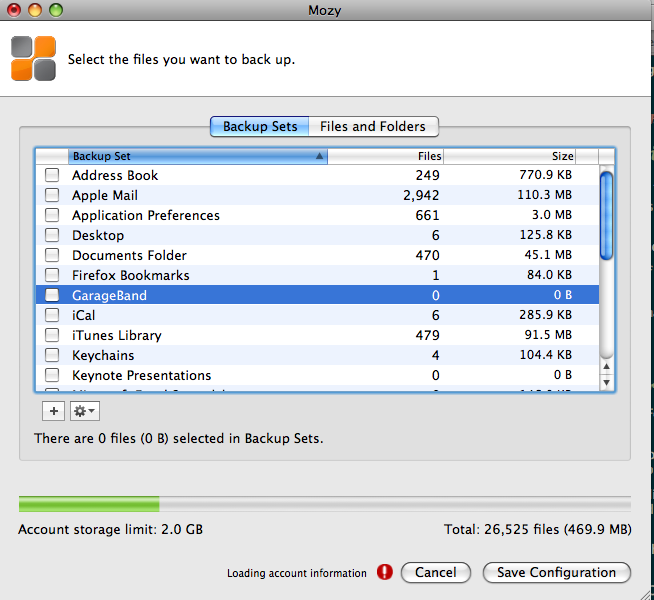Check the iCal checkbox

tap(52, 315)
